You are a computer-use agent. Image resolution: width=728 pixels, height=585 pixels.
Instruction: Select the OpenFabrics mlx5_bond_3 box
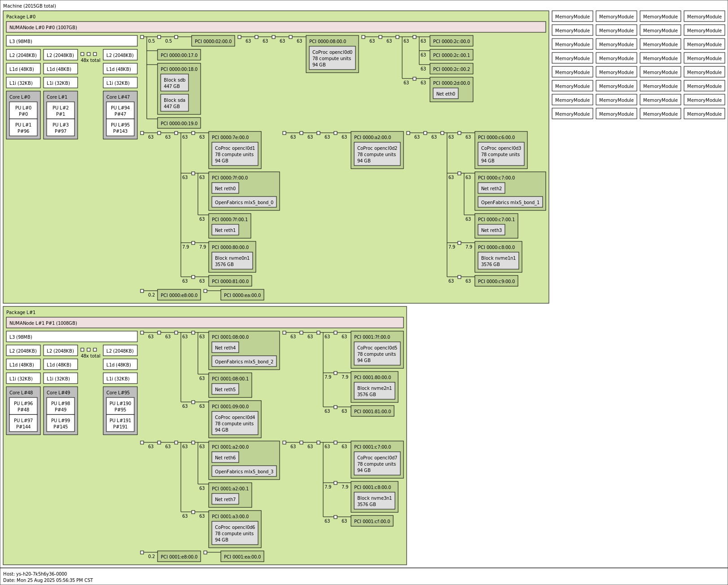coord(244,471)
